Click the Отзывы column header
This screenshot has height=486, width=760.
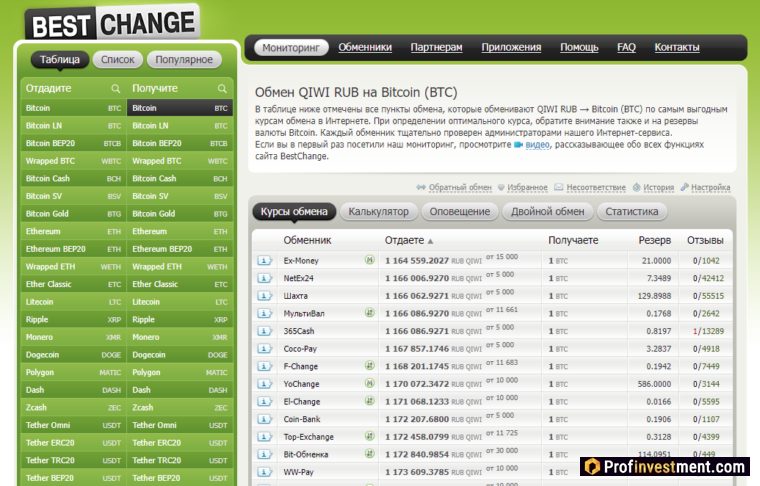(x=705, y=240)
